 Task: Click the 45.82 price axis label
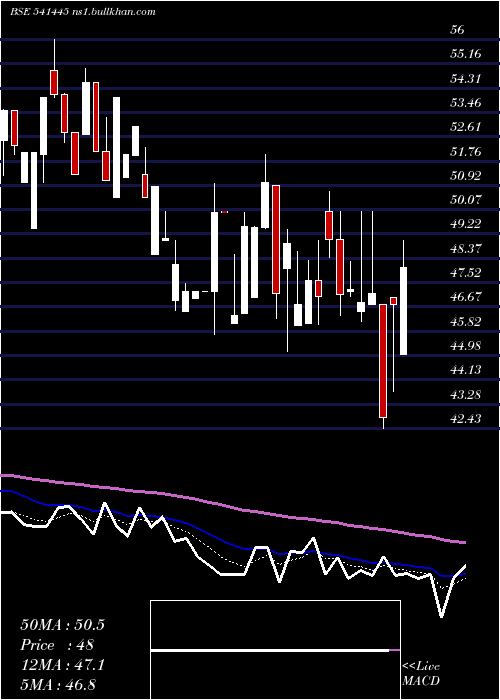[x=466, y=321]
